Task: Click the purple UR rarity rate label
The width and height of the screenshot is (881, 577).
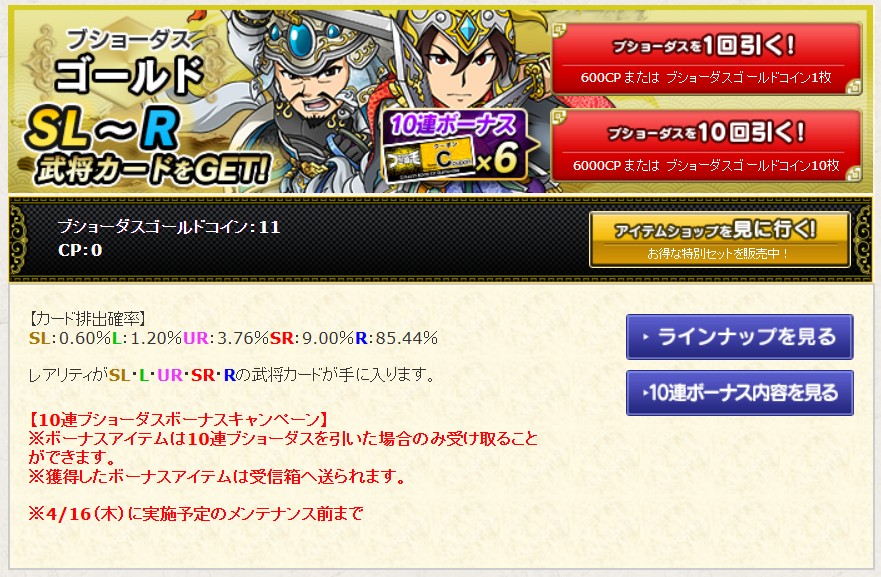Action: pyautogui.click(x=196, y=338)
